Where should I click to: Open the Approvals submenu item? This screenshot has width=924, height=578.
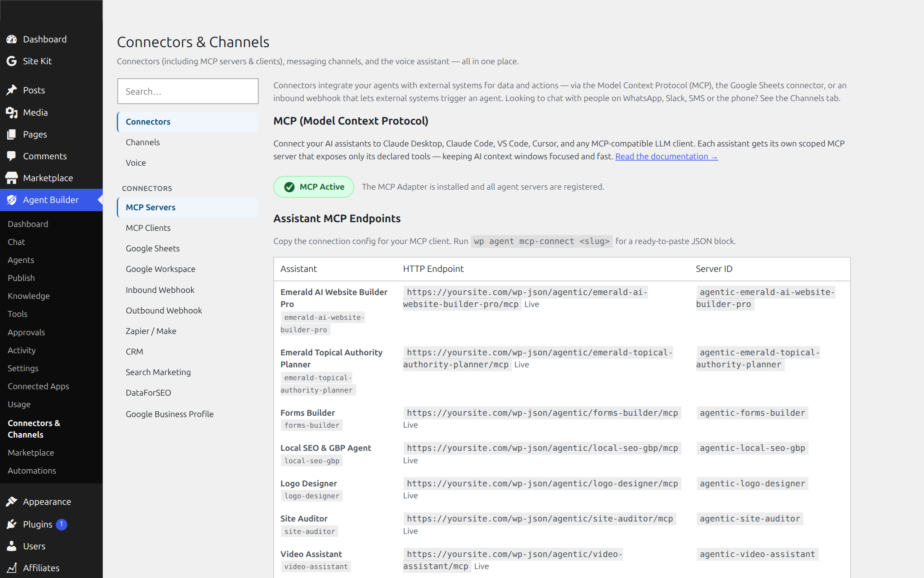(26, 333)
